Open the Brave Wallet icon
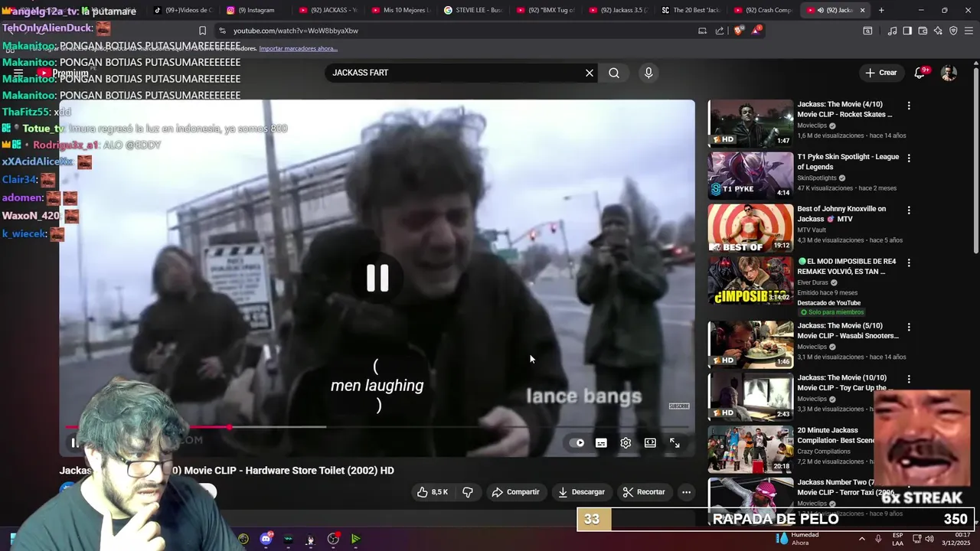980x551 pixels. (x=923, y=31)
